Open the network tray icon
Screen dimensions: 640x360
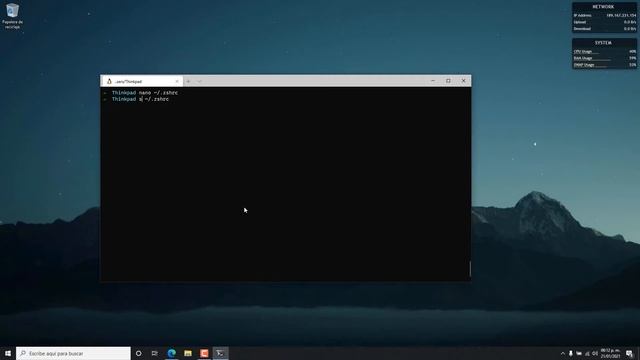(587, 353)
